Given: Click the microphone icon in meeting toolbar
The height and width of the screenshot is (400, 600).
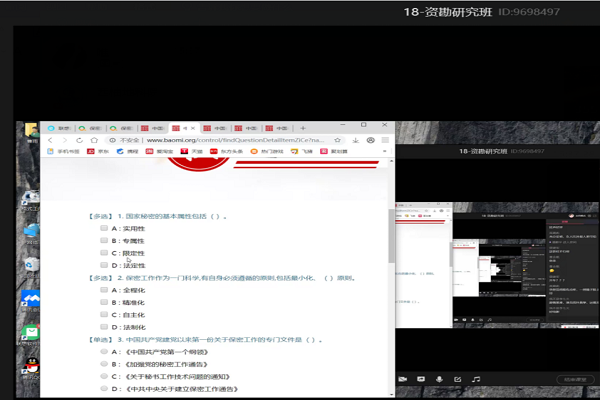Looking at the screenshot, I should pos(438,379).
